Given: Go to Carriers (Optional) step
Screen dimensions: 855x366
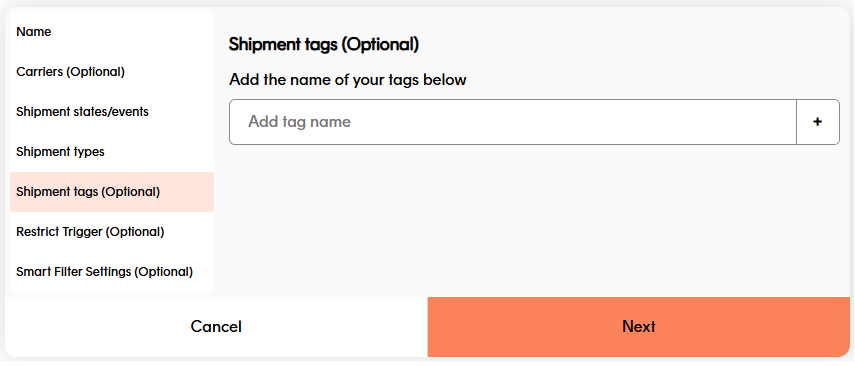Looking at the screenshot, I should [112, 72].
